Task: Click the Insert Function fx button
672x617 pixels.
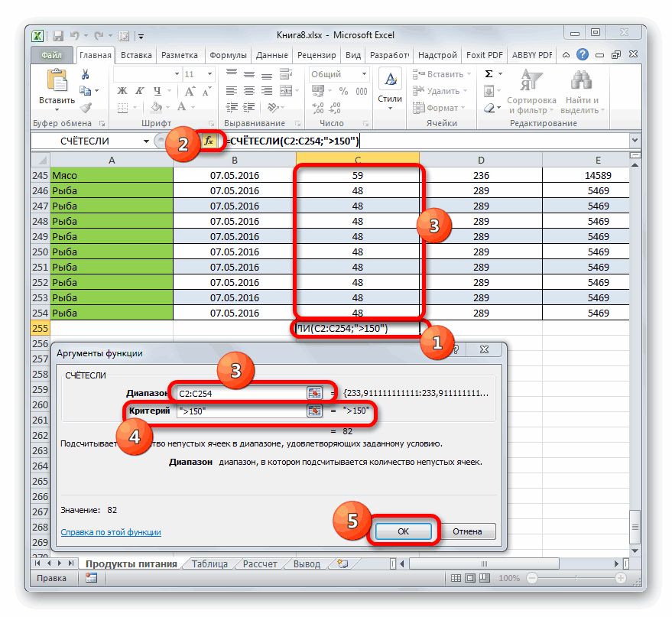Action: [209, 141]
